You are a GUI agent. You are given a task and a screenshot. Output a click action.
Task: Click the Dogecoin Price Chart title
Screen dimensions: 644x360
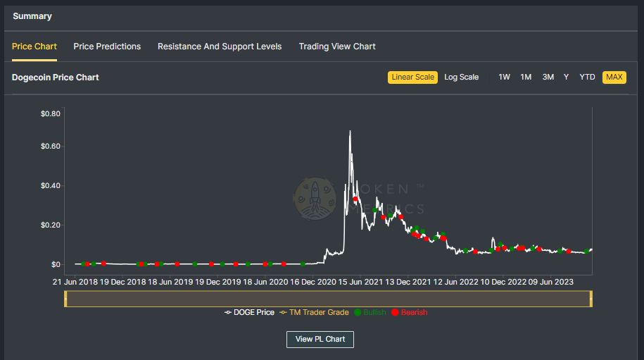coord(56,77)
